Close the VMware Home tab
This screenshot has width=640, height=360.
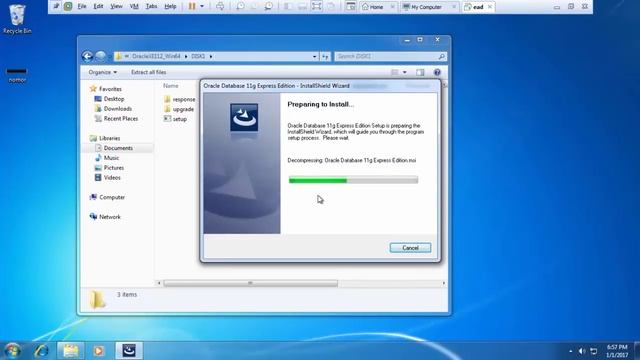pyautogui.click(x=392, y=7)
